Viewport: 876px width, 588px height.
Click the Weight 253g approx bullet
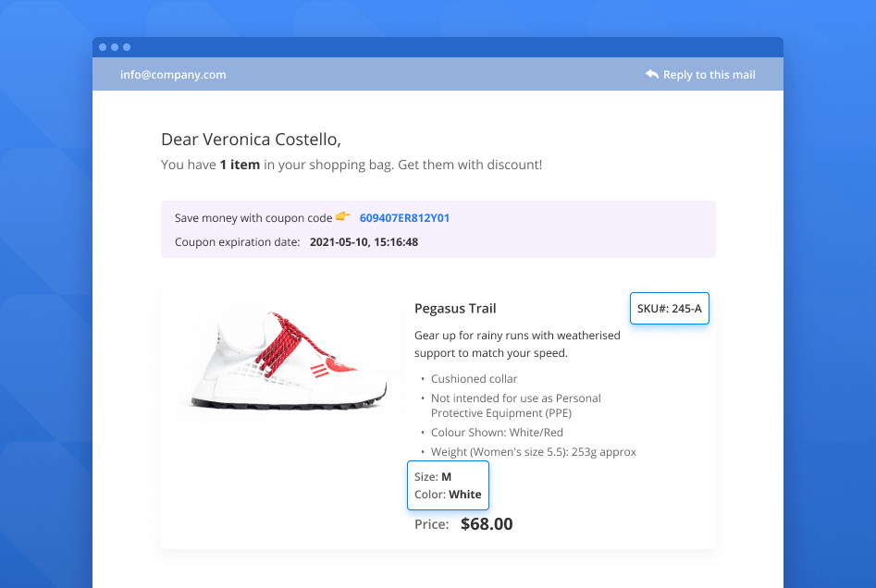coord(533,452)
